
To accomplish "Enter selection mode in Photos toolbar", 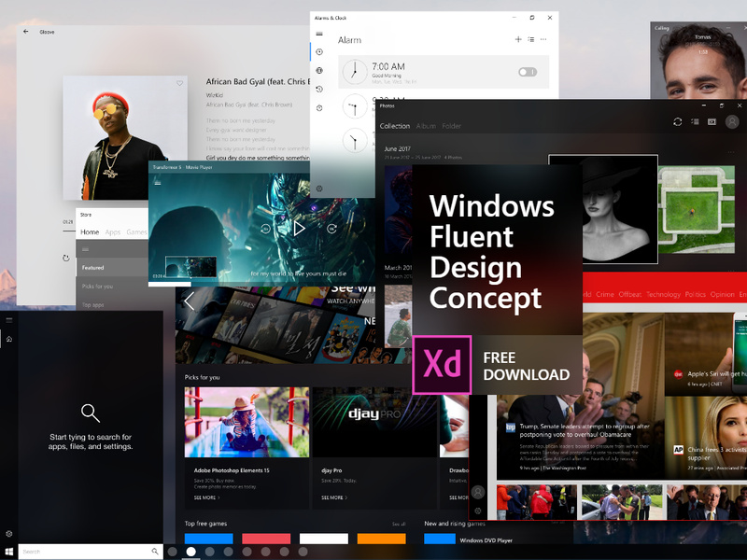I will [695, 121].
